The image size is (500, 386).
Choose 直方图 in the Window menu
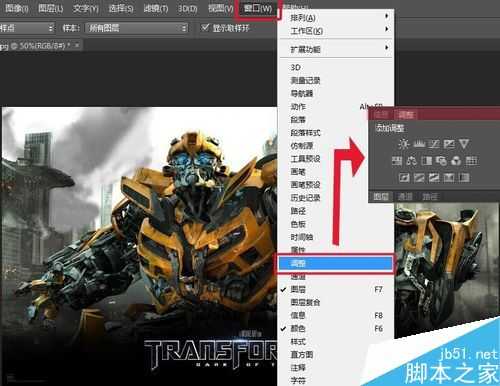pos(336,354)
